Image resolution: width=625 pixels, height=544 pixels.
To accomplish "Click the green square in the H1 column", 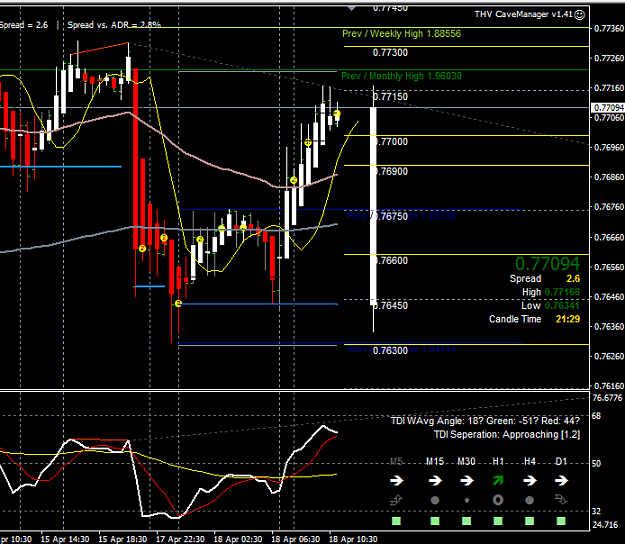I will click(x=498, y=520).
